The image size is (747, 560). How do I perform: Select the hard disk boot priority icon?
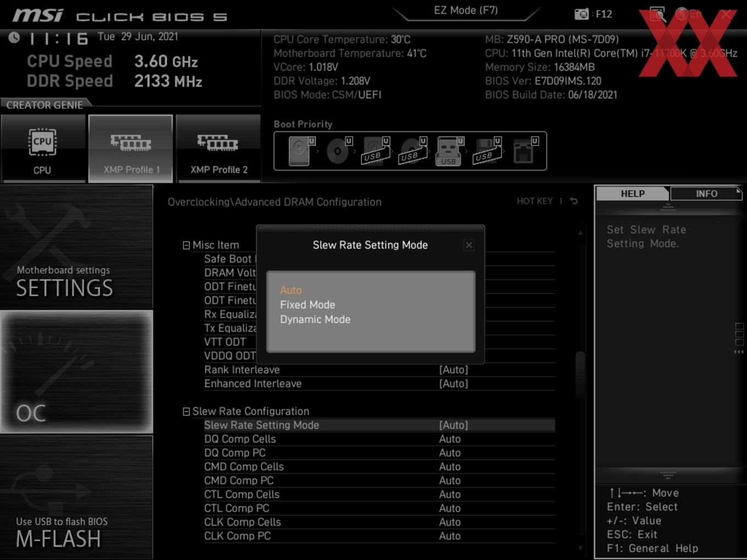pos(302,150)
